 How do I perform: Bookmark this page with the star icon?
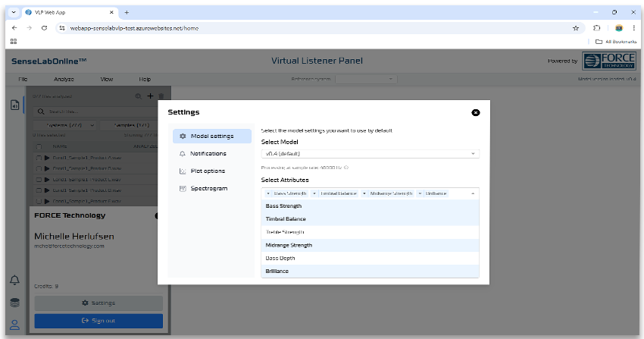click(x=576, y=28)
